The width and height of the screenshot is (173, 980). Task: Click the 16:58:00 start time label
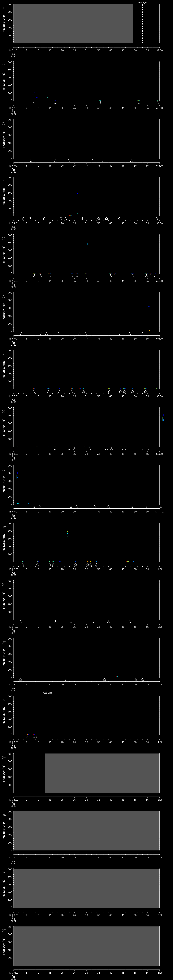pyautogui.click(x=13, y=454)
